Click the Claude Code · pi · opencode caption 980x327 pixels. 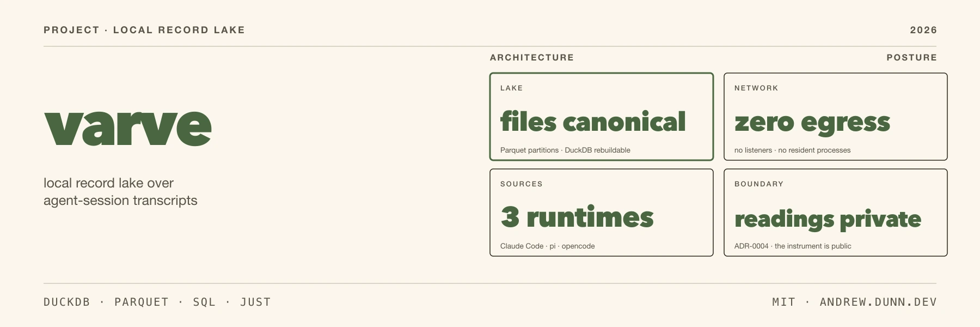[x=547, y=246]
